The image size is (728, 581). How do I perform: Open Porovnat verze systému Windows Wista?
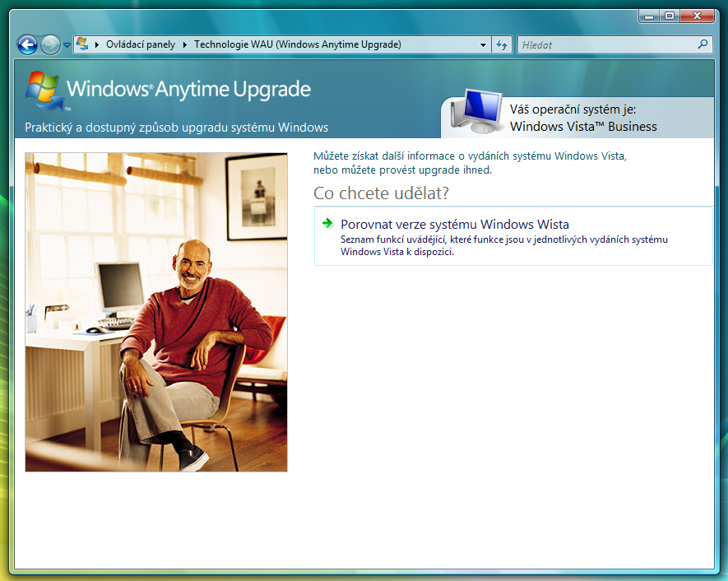coord(513,236)
